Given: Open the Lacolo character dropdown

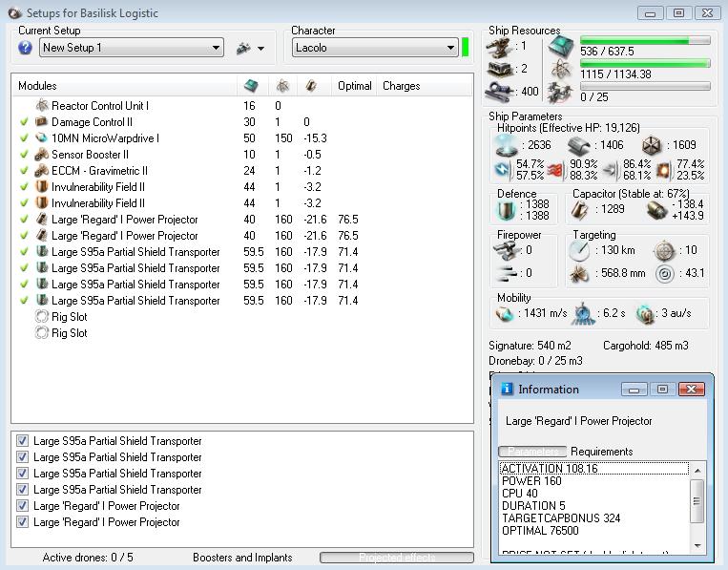Looking at the screenshot, I should (x=450, y=48).
